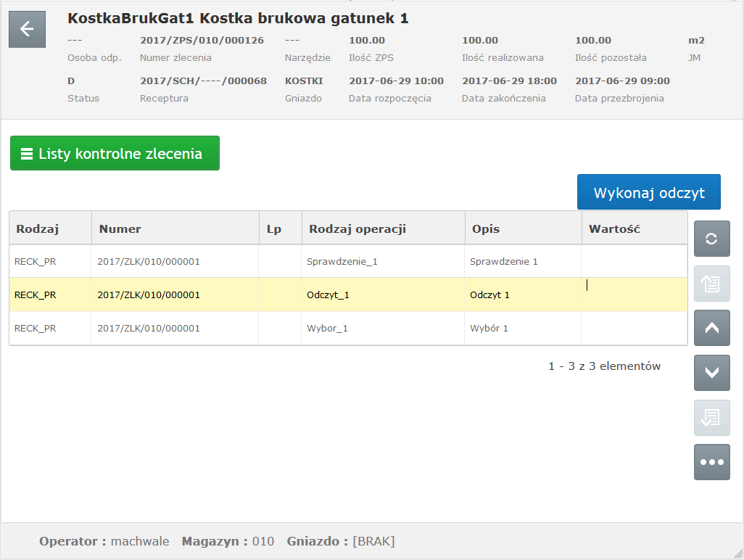Click the last page icon button
The image size is (744, 560).
click(711, 417)
